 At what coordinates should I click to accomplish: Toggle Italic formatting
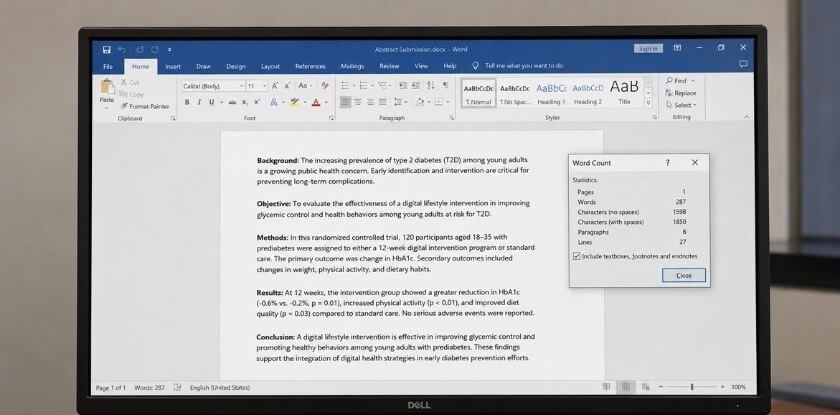(199, 102)
